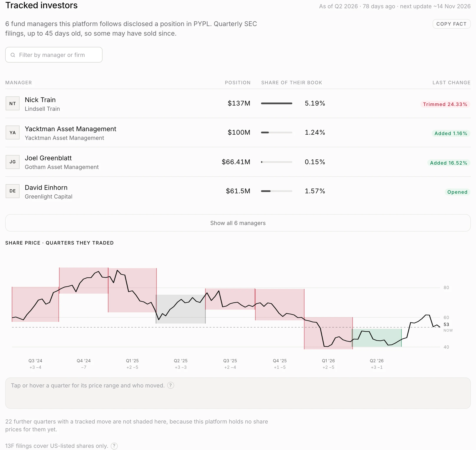This screenshot has height=450, width=476.
Task: Click the $61.5M position value
Action: coord(238,191)
